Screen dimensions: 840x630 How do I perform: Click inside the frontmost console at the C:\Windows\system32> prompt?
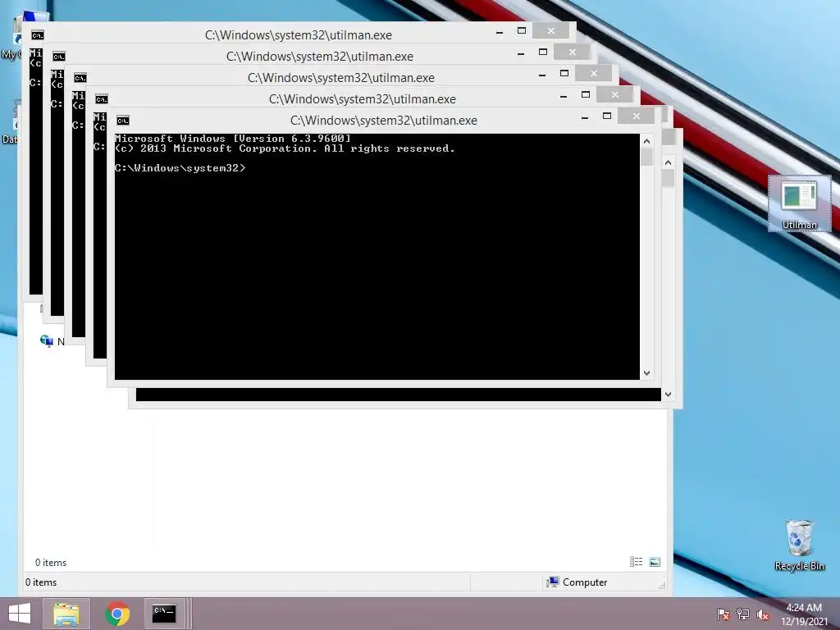180,168
